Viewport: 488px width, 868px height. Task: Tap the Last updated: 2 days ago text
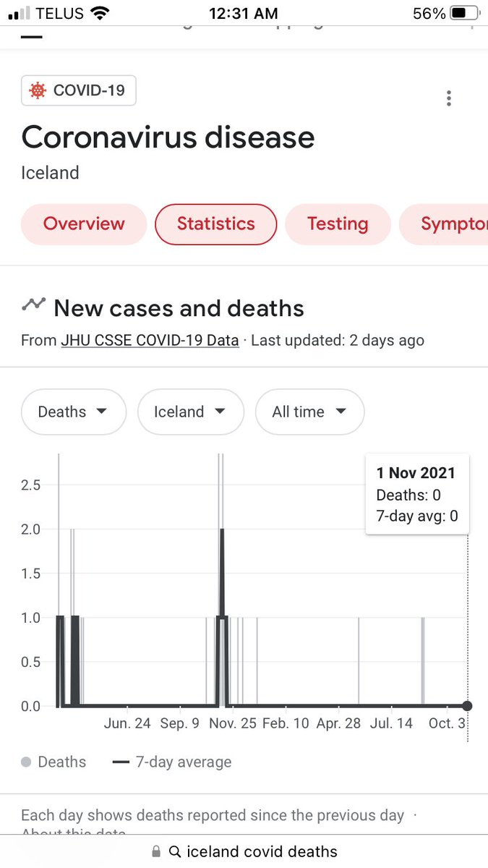(x=338, y=340)
